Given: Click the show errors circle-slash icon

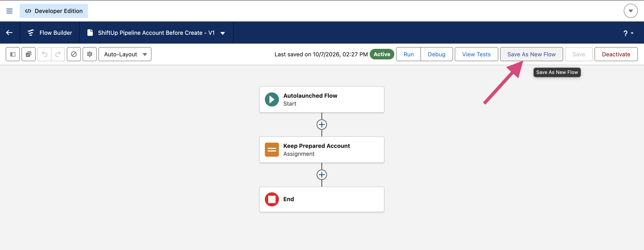Looking at the screenshot, I should [74, 54].
